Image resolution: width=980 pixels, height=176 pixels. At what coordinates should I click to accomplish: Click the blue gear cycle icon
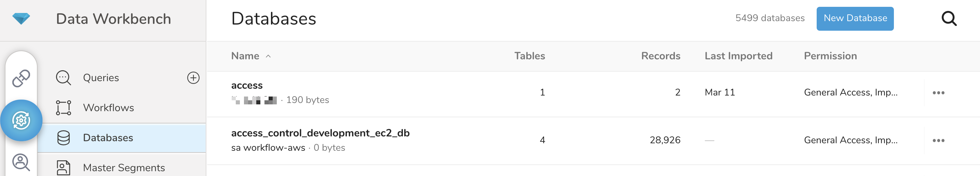pos(21,120)
